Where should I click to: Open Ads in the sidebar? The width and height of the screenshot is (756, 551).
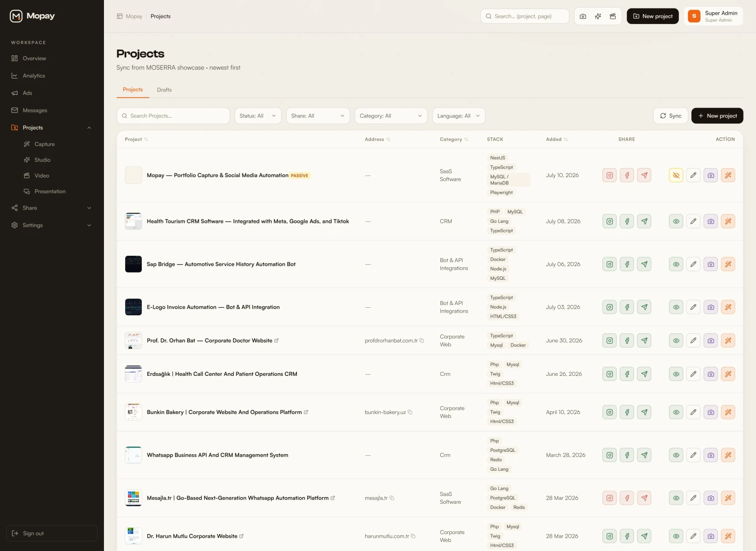click(52, 93)
